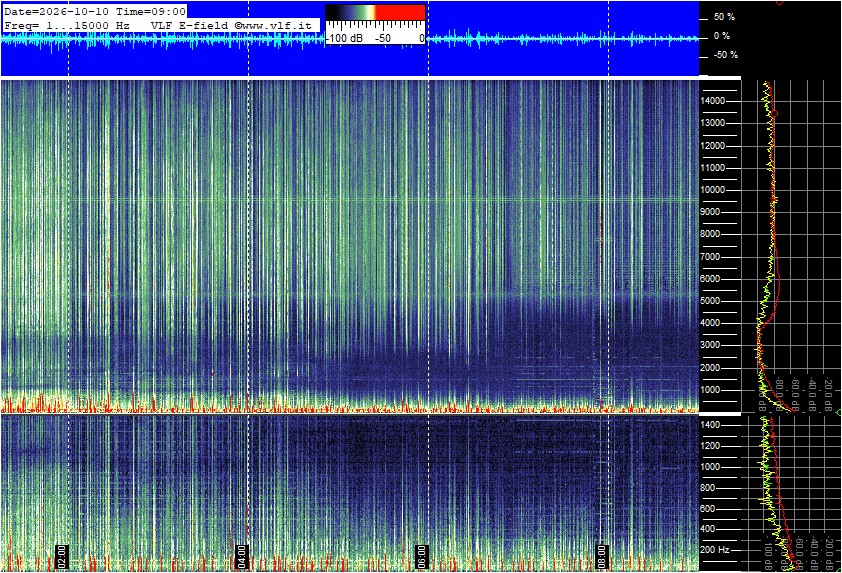
Task: Click the 1400 lower axis label
Action: 710,425
